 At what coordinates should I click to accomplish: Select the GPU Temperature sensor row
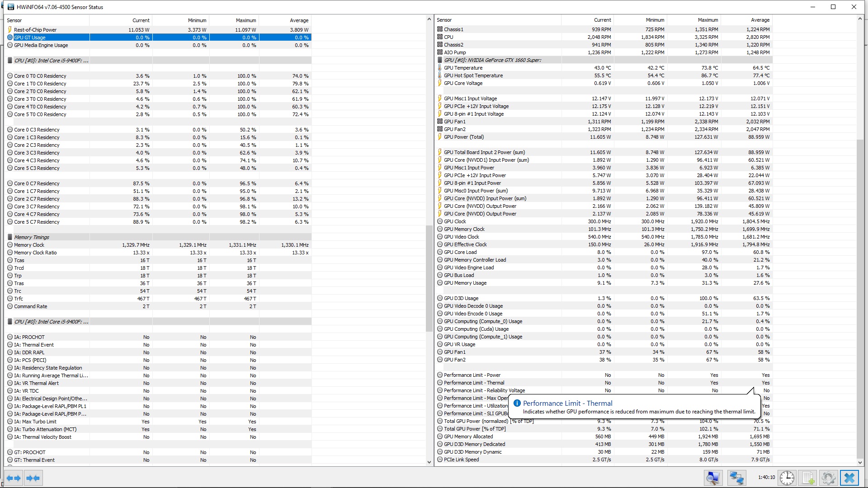(463, 68)
